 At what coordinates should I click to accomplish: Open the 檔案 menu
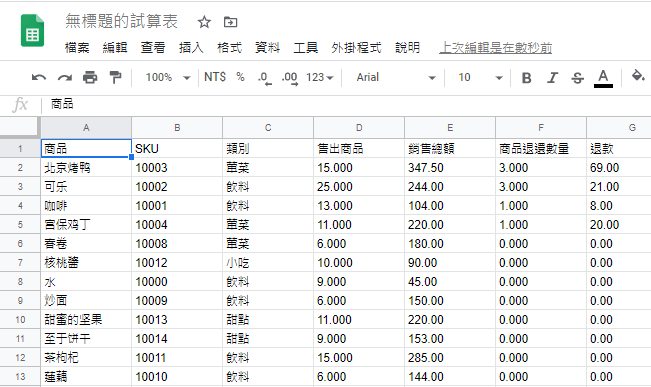pos(77,48)
